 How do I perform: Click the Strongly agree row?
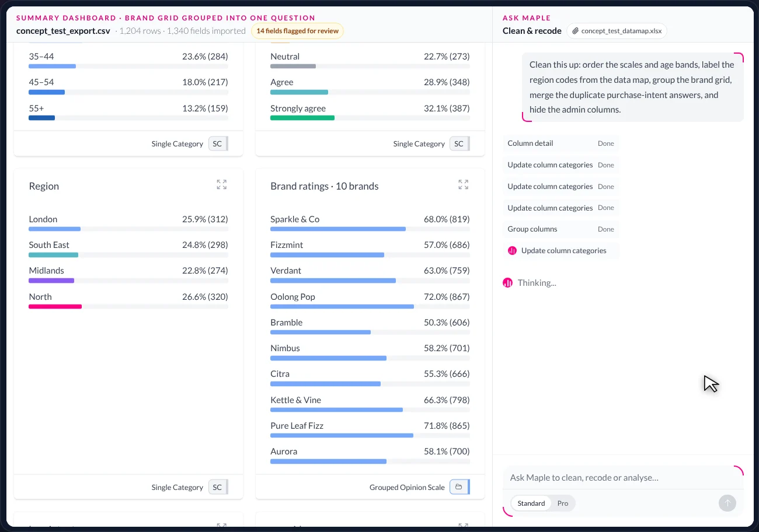click(370, 113)
